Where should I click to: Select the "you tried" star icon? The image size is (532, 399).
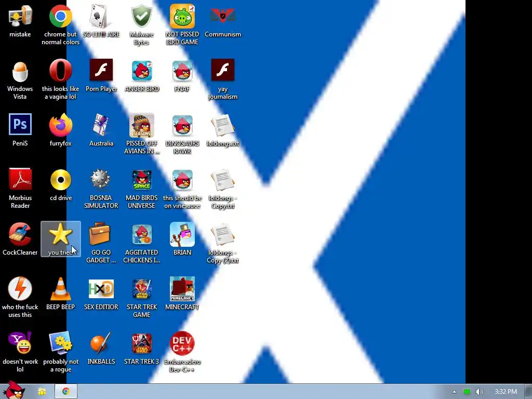60,234
